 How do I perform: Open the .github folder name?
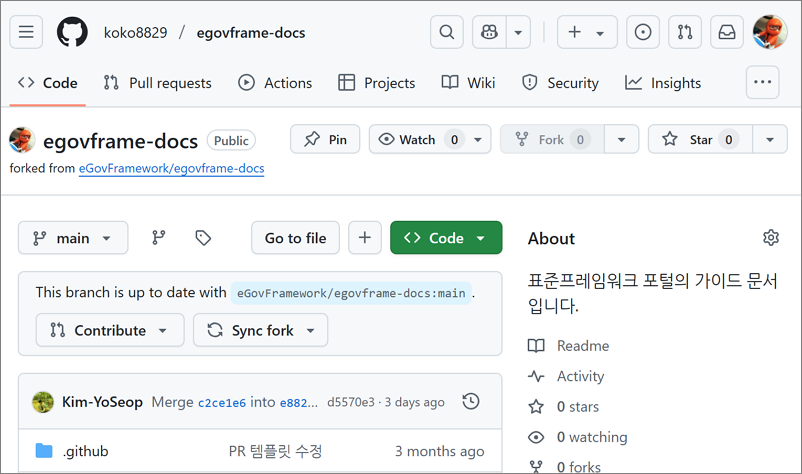point(85,451)
